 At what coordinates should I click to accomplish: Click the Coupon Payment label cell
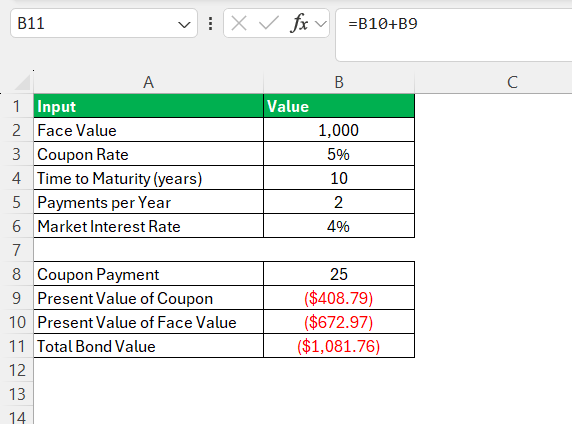coord(148,274)
